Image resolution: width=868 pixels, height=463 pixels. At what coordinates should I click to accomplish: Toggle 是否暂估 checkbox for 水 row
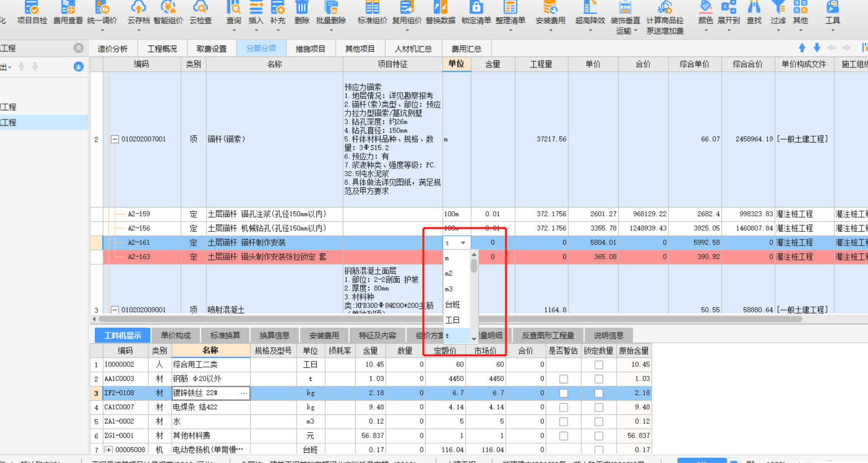563,422
